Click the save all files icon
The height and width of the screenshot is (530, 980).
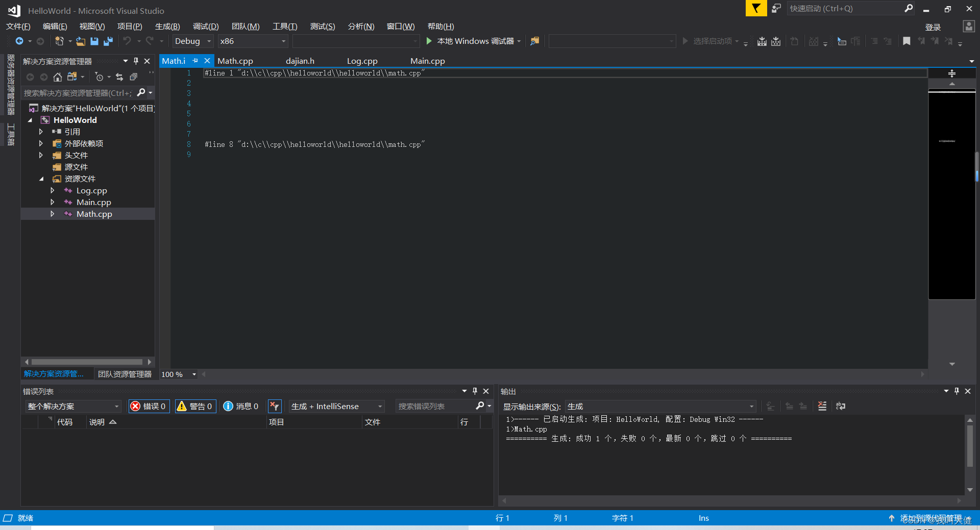[108, 41]
